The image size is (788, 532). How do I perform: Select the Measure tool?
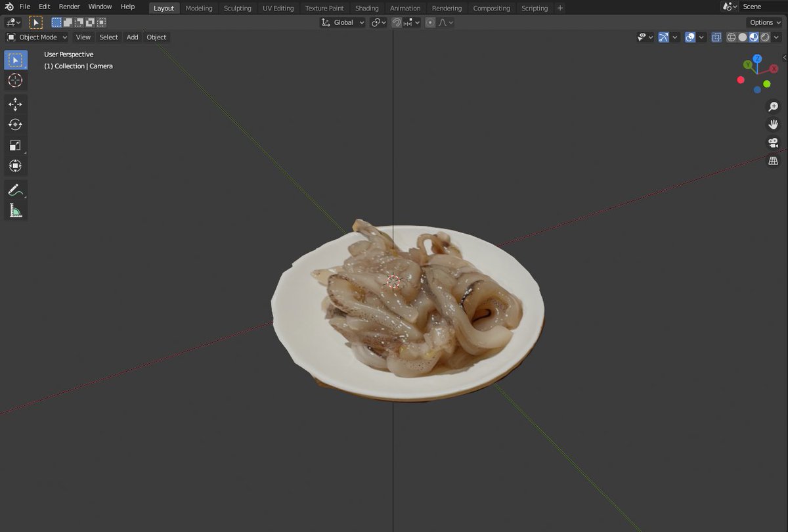(16, 210)
